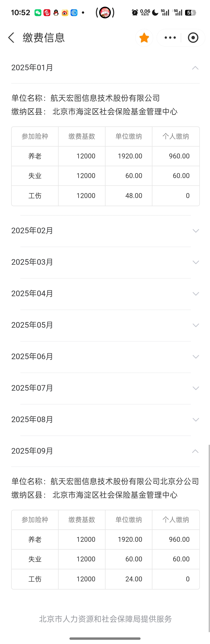The height and width of the screenshot is (644, 210).
Task: Tap the orange star favorite icon
Action: tap(144, 38)
